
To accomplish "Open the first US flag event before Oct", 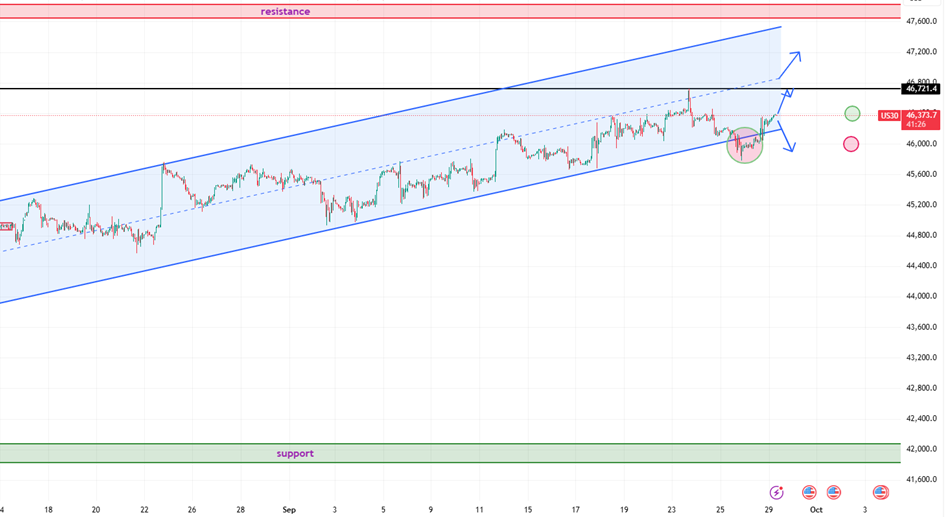I will click(809, 492).
